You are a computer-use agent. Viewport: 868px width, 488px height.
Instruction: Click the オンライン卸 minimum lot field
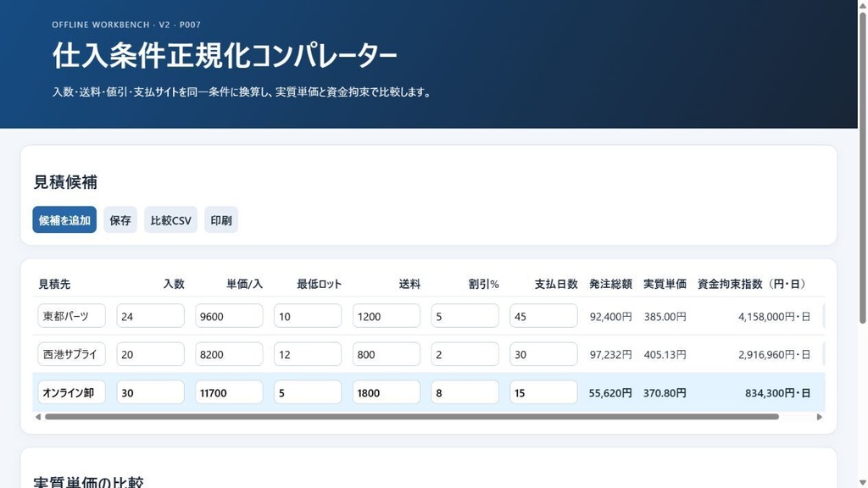coord(307,392)
